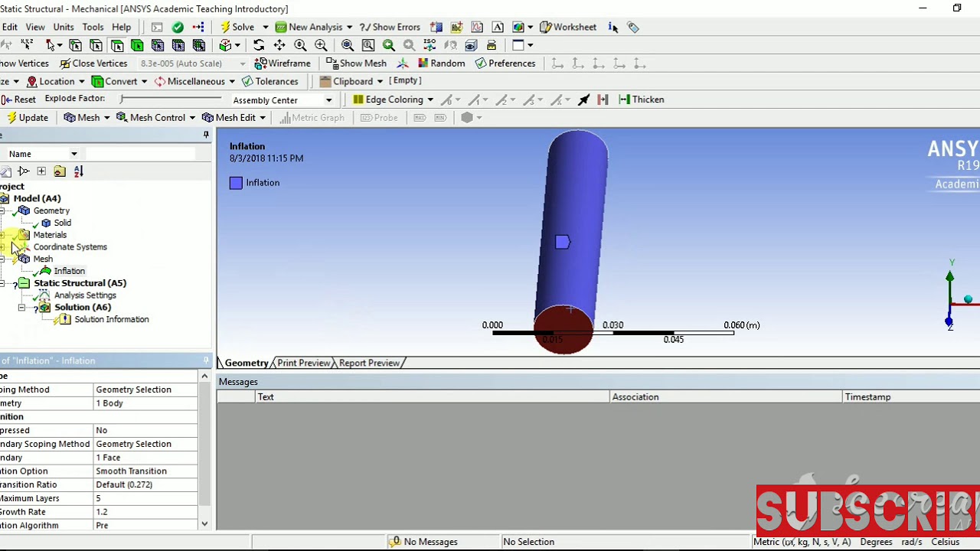
Task: Toggle Wireframe display mode
Action: [283, 64]
